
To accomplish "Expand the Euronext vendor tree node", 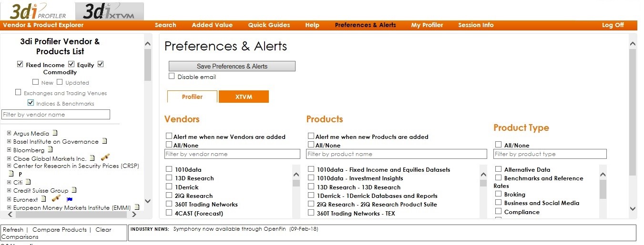I will point(9,199).
